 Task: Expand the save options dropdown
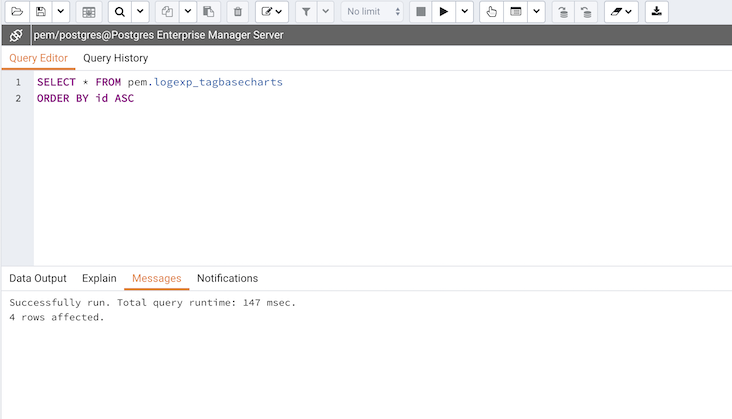tap(61, 12)
